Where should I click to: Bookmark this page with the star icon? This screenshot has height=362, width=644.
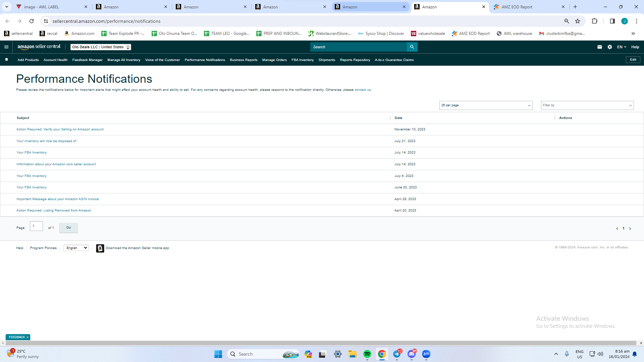tap(578, 21)
